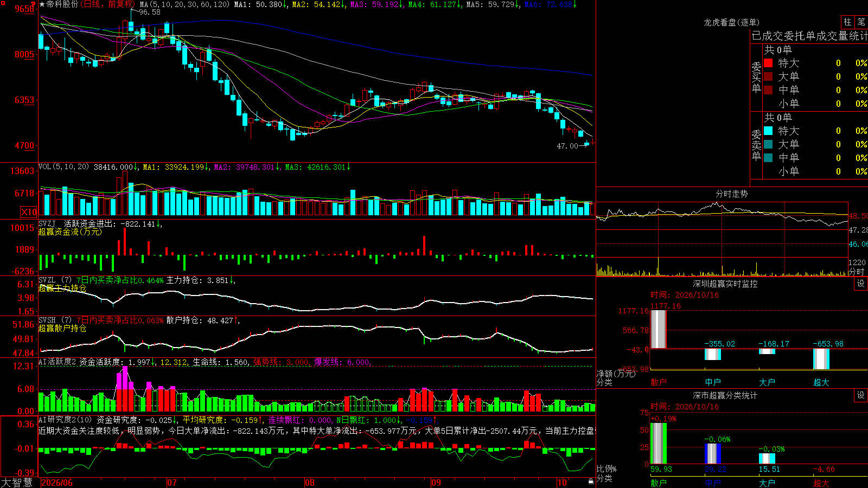The image size is (868, 488).
Task: Click the 超赢主力持仓 label
Action: pos(62,288)
